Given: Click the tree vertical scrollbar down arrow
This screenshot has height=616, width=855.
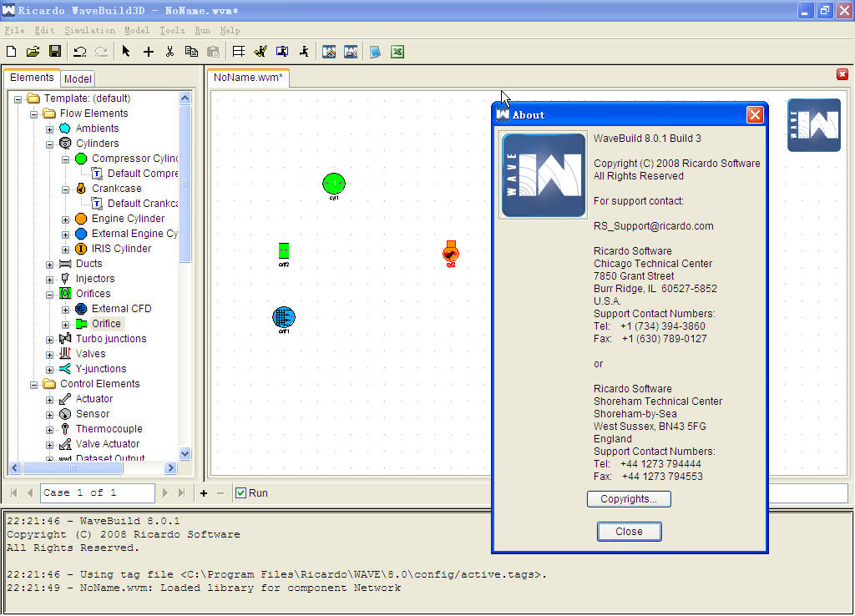Looking at the screenshot, I should pos(185,453).
